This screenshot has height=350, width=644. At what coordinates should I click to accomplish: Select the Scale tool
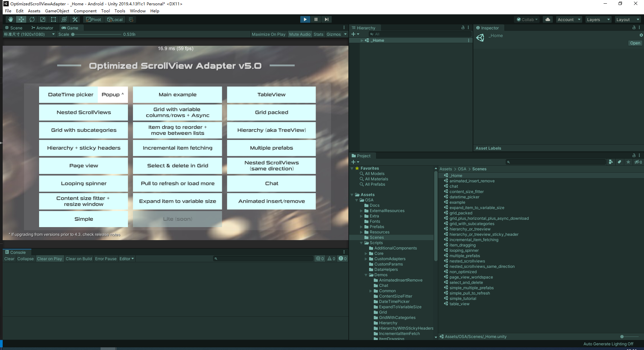[43, 19]
